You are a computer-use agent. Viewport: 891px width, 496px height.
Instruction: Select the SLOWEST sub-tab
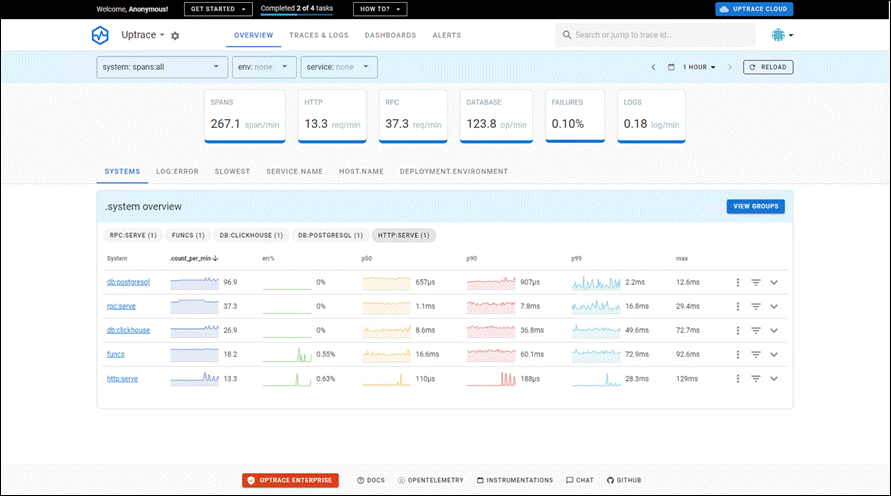click(232, 172)
